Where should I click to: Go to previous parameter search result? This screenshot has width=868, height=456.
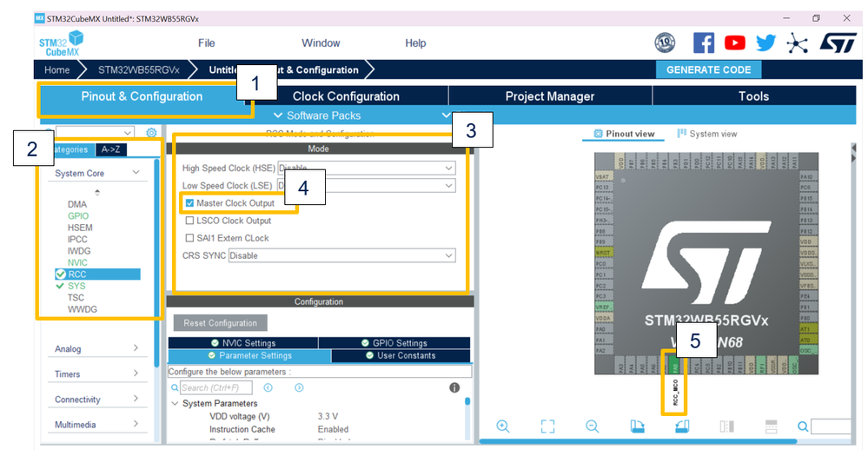click(268, 387)
